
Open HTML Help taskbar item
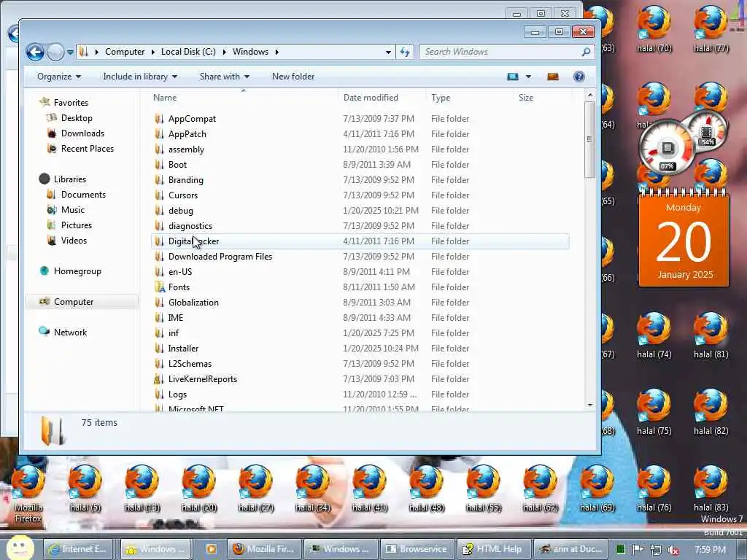click(493, 549)
